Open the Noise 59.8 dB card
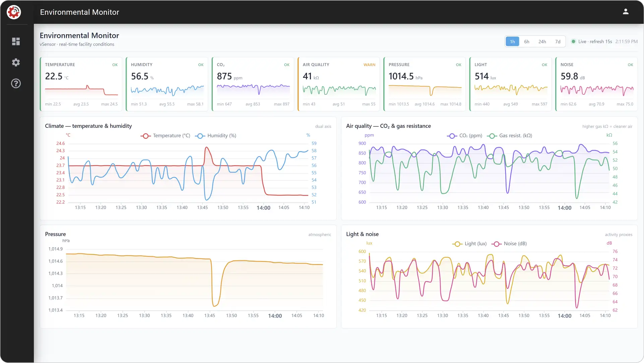 pos(596,84)
